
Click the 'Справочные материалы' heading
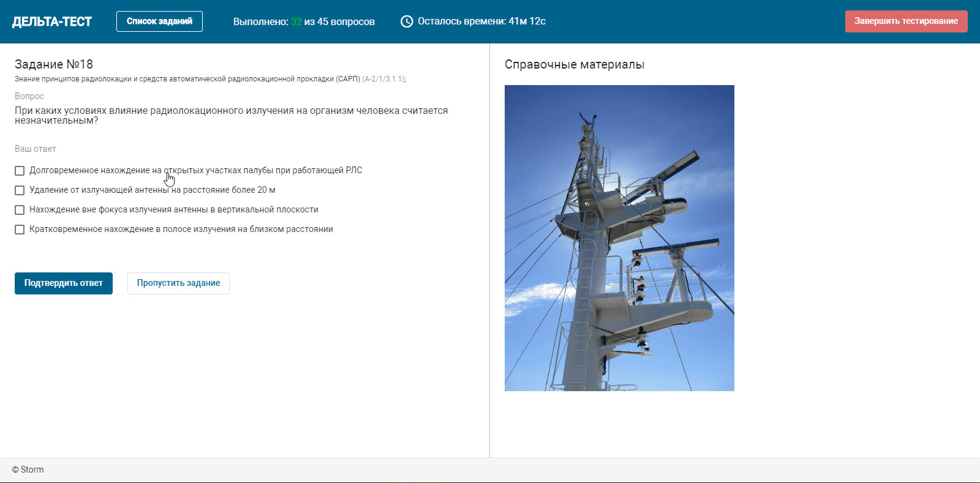pos(575,65)
